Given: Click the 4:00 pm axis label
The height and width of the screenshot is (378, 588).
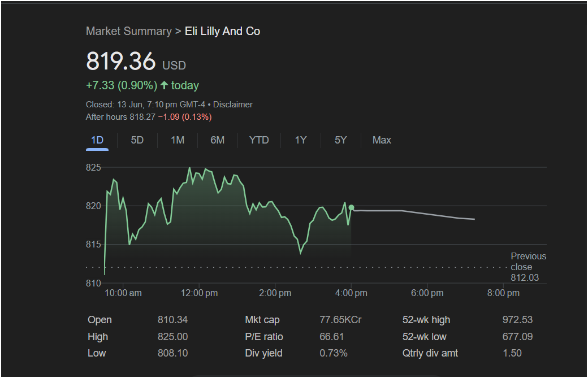Looking at the screenshot, I should [351, 293].
